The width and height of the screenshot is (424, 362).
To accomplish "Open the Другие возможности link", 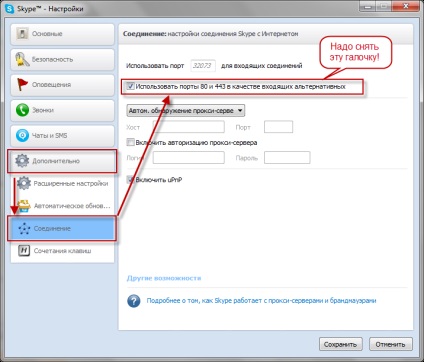I will (164, 278).
